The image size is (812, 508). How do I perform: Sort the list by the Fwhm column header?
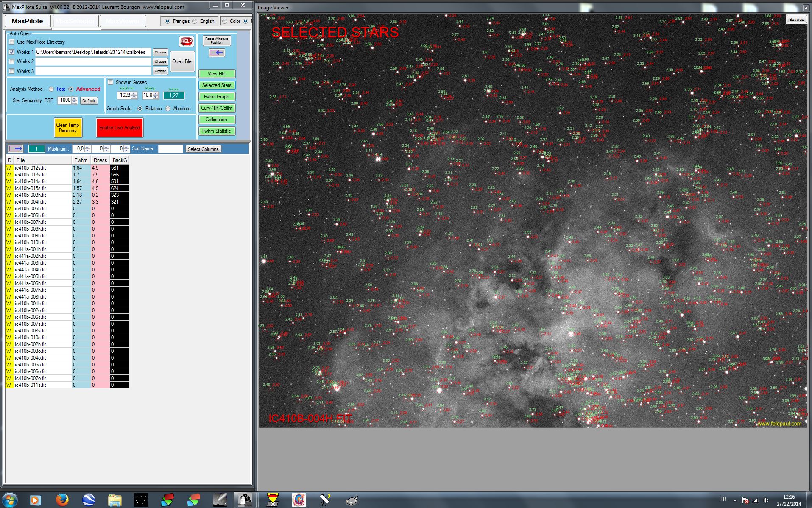click(81, 160)
